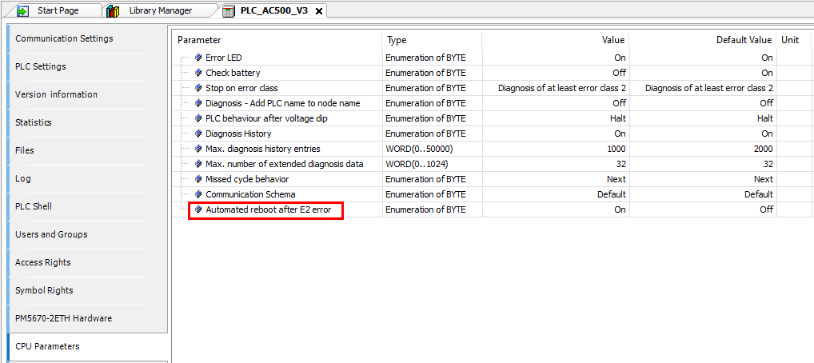
Task: Click the Library Manager books icon
Action: (112, 10)
